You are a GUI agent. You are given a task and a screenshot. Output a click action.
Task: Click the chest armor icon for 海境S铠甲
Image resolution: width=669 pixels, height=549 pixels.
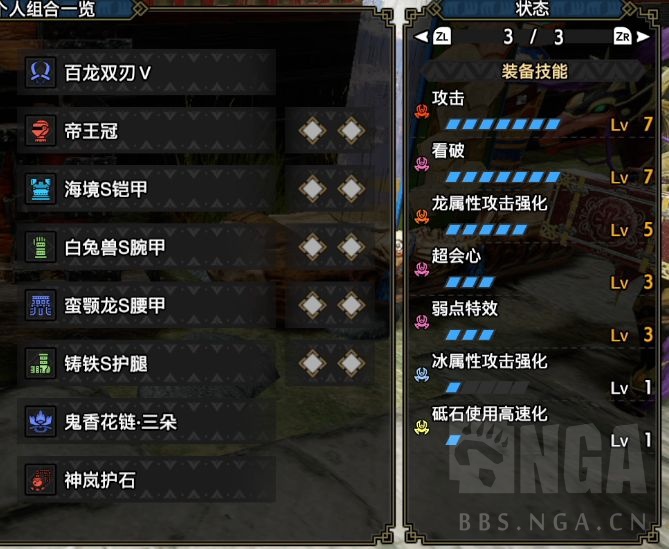[41, 189]
